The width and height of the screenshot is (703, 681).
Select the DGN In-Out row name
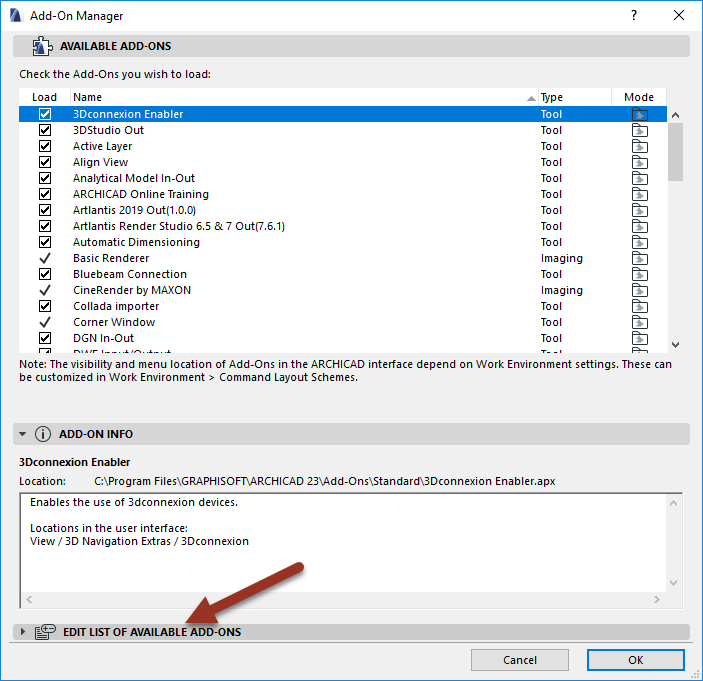click(103, 338)
